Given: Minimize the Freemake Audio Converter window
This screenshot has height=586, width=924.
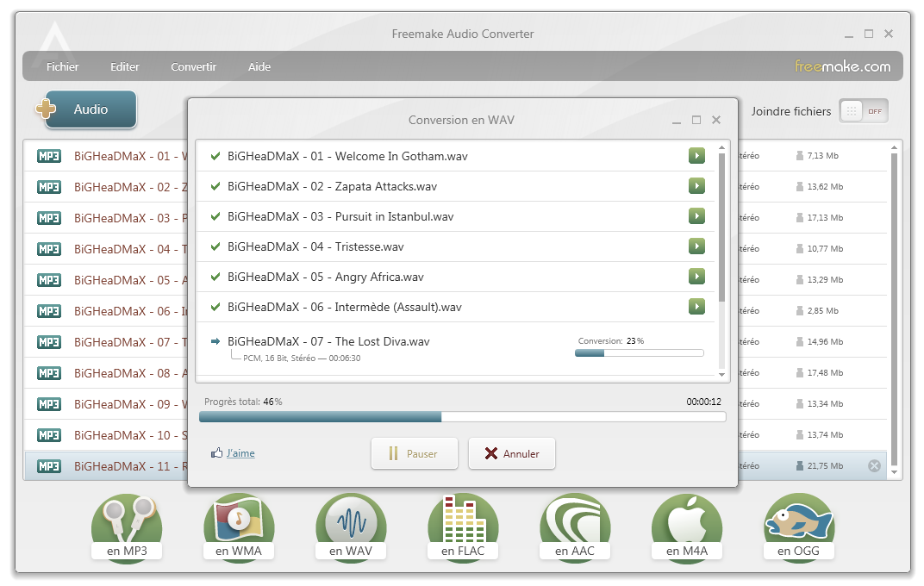Looking at the screenshot, I should 848,34.
